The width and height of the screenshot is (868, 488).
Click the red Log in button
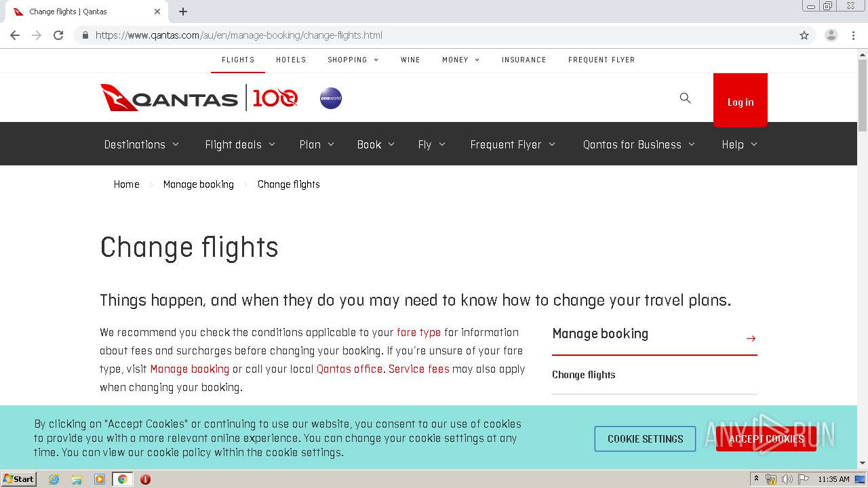[x=741, y=100]
